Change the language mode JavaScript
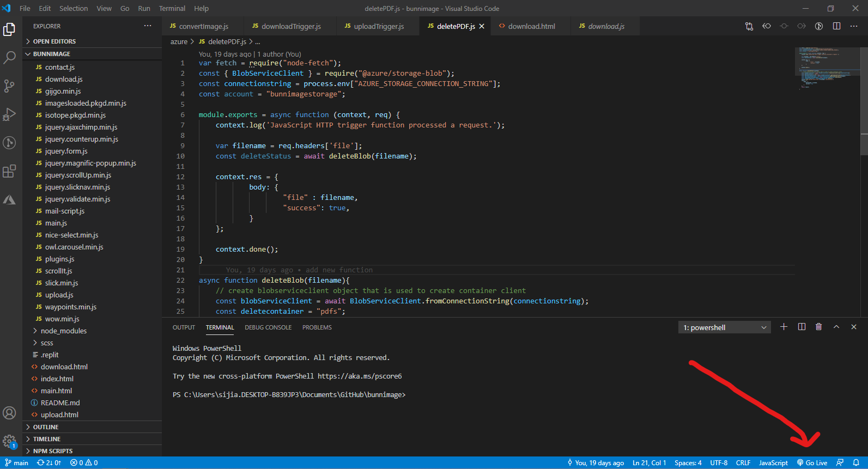Viewport: 868px width, 469px height. point(773,463)
